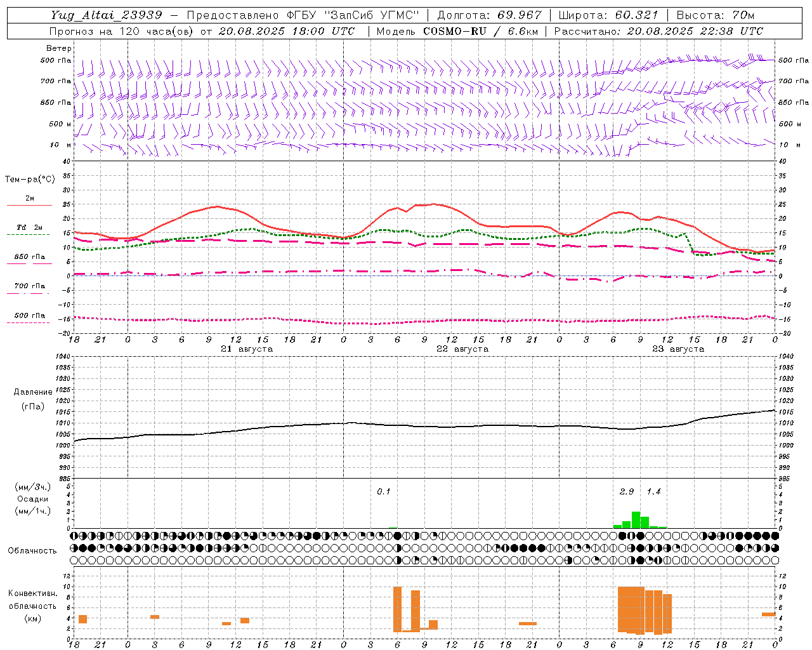Click the 23 августа date label
This screenshot has height=650, width=812.
[x=678, y=349]
